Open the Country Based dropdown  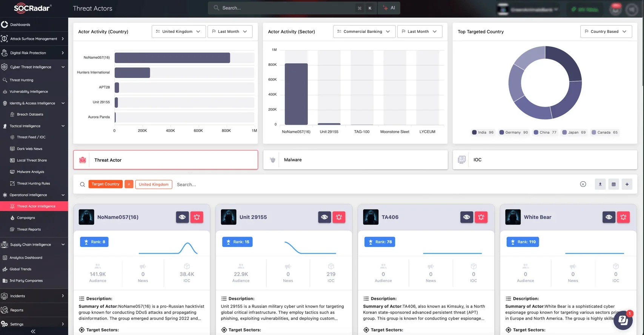tap(605, 32)
